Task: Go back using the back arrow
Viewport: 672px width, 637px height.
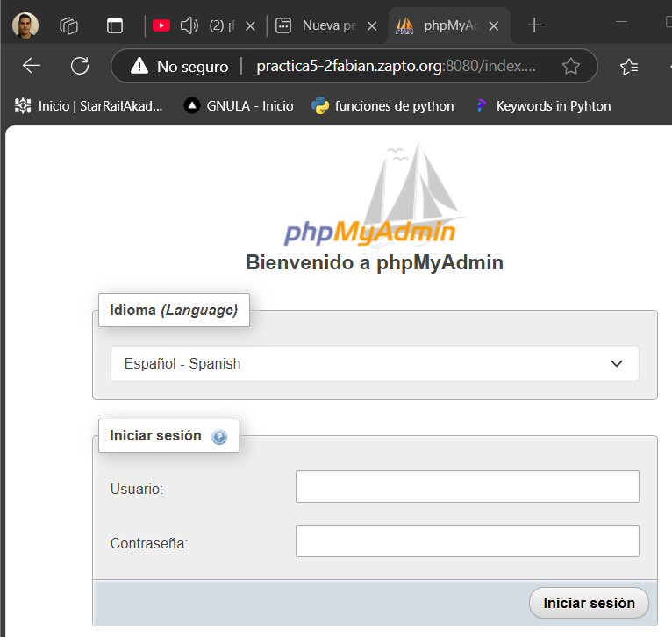Action: (x=32, y=66)
